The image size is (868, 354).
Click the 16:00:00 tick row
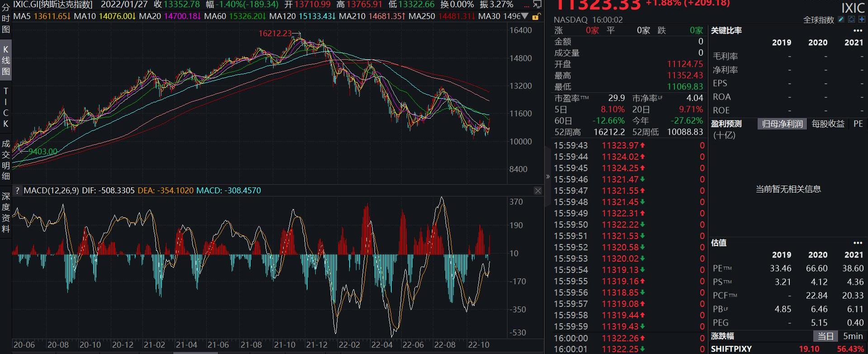coord(629,338)
